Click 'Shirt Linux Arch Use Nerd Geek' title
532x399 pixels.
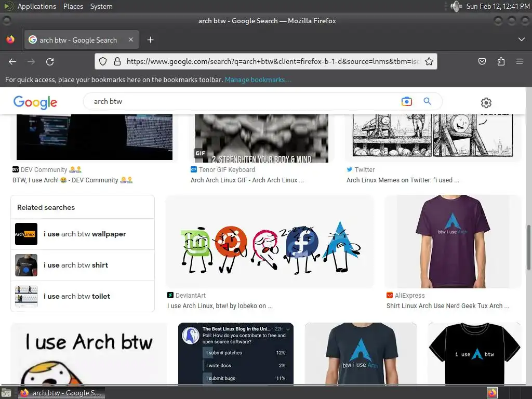(447, 305)
